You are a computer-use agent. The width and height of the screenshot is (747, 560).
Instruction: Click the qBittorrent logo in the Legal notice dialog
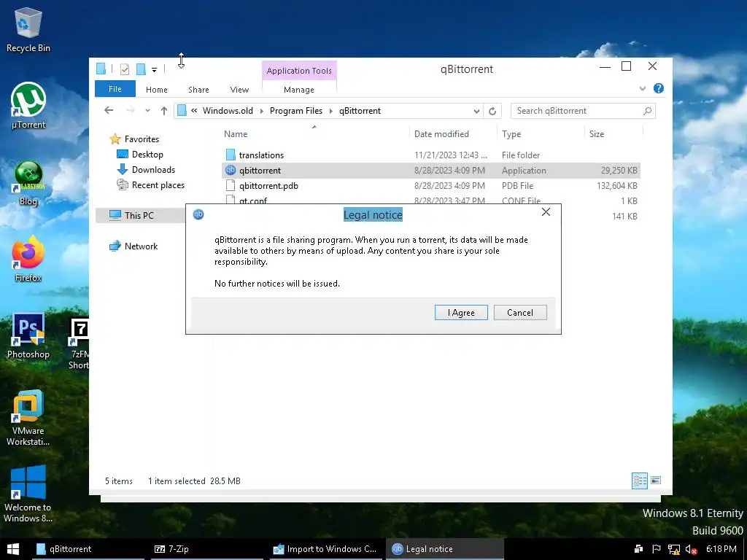[198, 214]
